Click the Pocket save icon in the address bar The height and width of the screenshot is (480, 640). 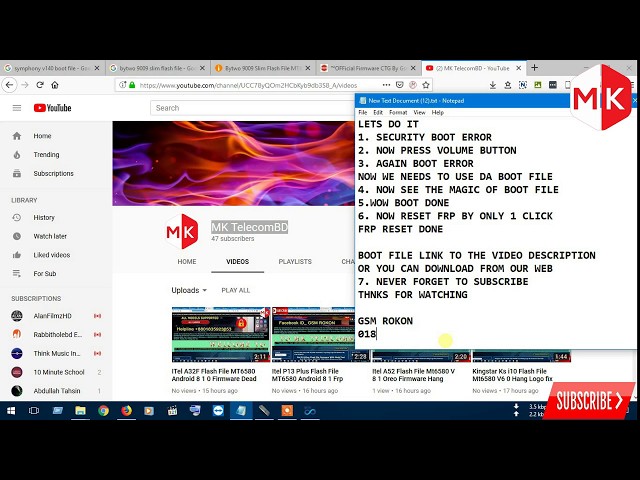(400, 85)
